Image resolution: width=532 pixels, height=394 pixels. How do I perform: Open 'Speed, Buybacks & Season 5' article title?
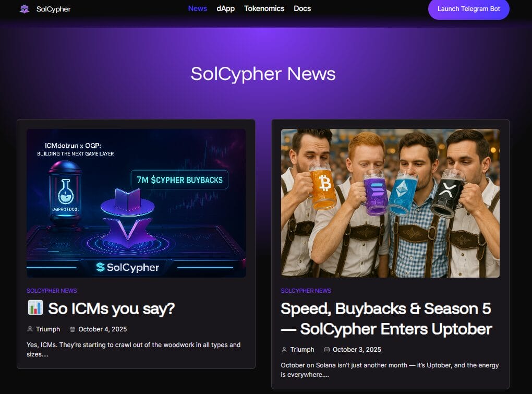pos(386,319)
